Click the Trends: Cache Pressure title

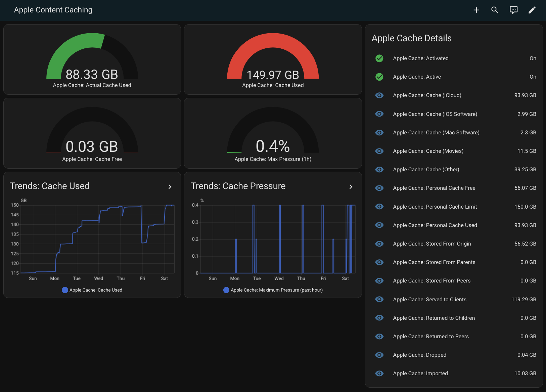coord(238,186)
